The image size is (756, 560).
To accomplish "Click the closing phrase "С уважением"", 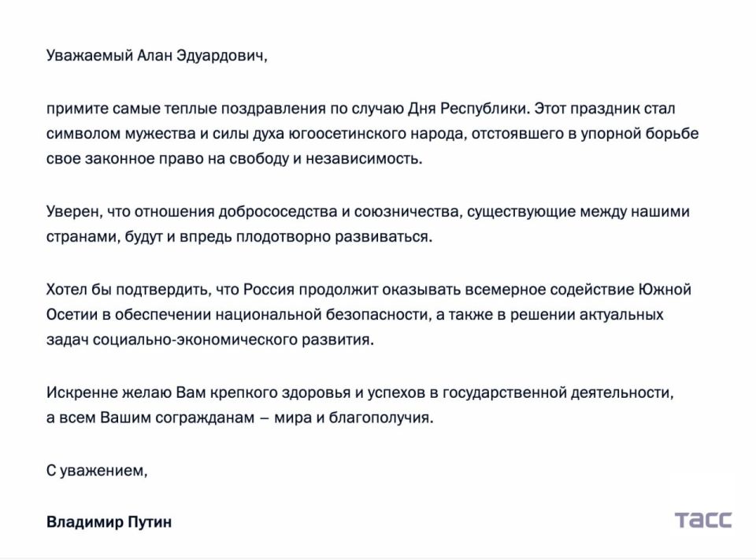I will [96, 471].
